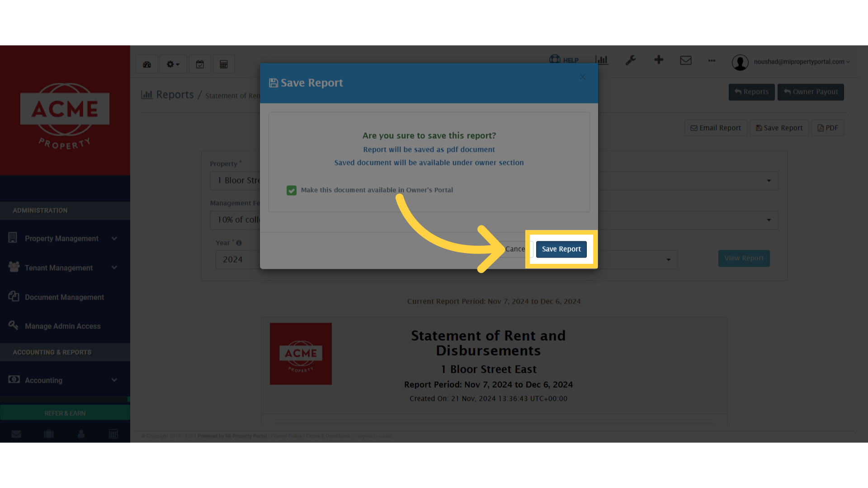The height and width of the screenshot is (488, 868).
Task: Click 'Created On: 21 Nov, 2024' text
Action: click(x=488, y=399)
